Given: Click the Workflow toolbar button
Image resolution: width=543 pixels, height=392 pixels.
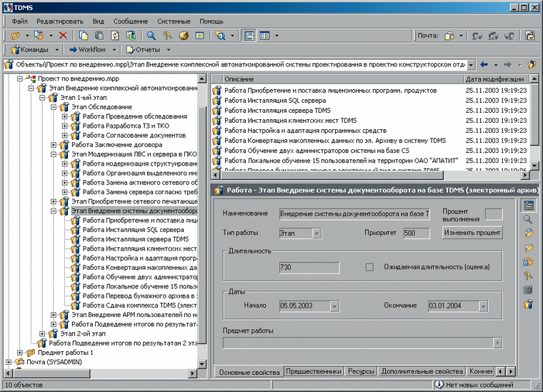Looking at the screenshot, I should (x=88, y=50).
